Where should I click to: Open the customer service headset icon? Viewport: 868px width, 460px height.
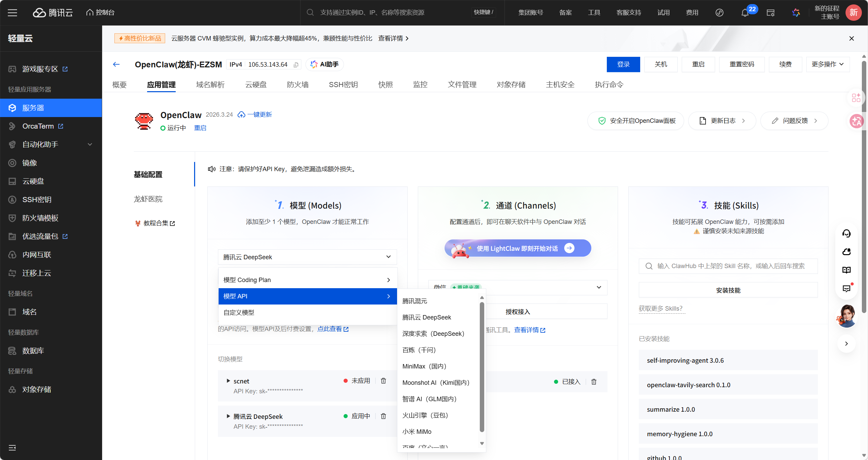pyautogui.click(x=846, y=233)
